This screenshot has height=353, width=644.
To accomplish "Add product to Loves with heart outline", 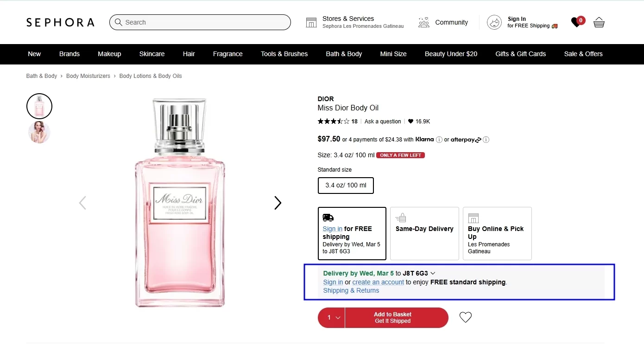I will coord(465,317).
